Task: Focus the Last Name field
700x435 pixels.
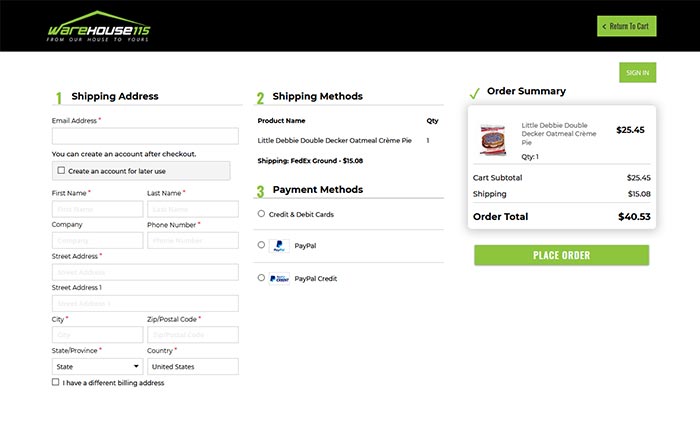Action: pos(193,209)
